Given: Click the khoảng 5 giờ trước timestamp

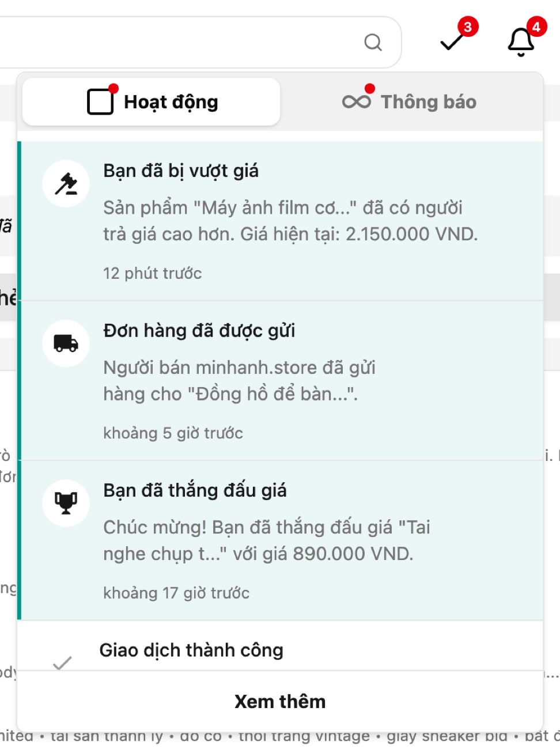Looking at the screenshot, I should [173, 433].
